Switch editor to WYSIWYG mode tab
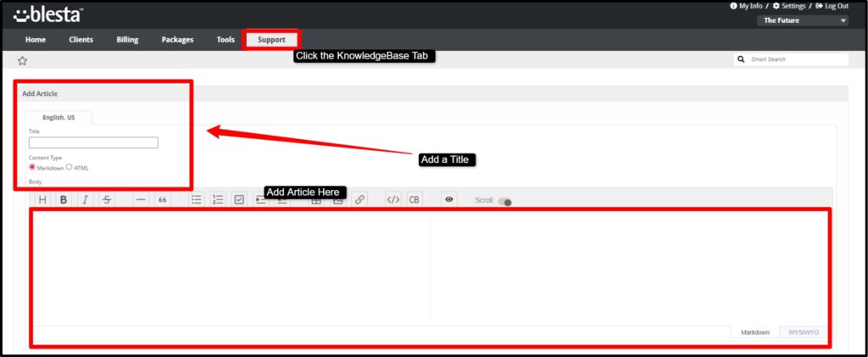Image resolution: width=868 pixels, height=357 pixels. (x=804, y=332)
